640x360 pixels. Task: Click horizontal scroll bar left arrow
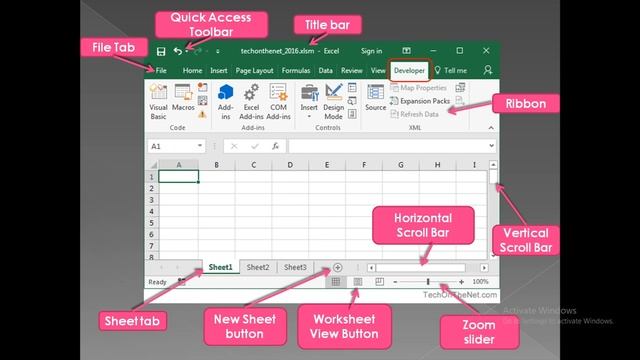coord(371,268)
